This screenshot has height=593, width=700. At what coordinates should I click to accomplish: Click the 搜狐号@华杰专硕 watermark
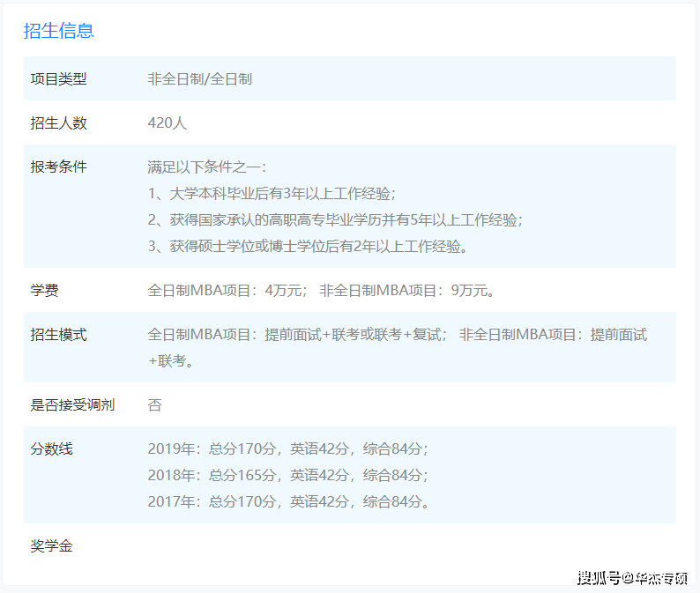coord(631,578)
